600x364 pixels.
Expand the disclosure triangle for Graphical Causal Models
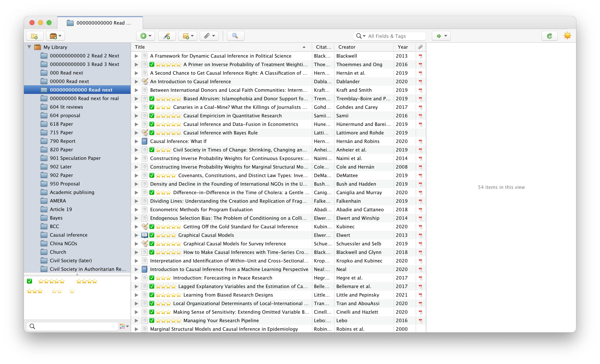137,235
